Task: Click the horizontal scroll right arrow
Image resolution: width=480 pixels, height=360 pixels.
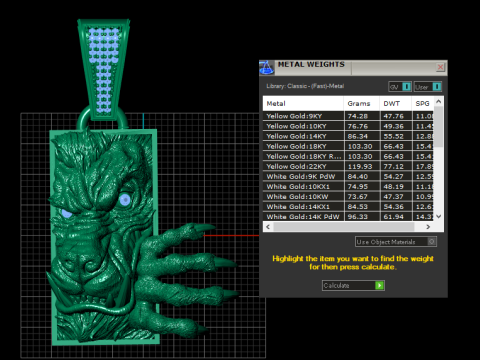Action: click(x=428, y=227)
